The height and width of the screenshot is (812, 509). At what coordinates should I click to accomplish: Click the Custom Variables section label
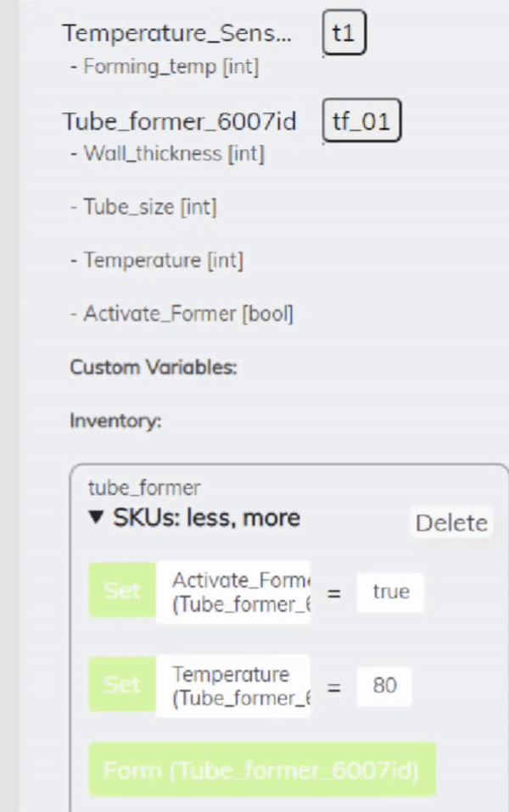tap(154, 367)
